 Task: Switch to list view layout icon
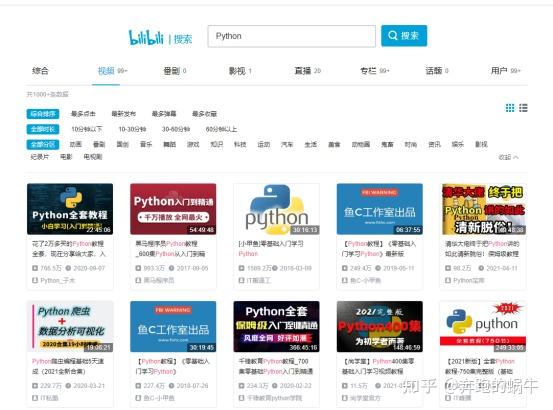point(523,108)
